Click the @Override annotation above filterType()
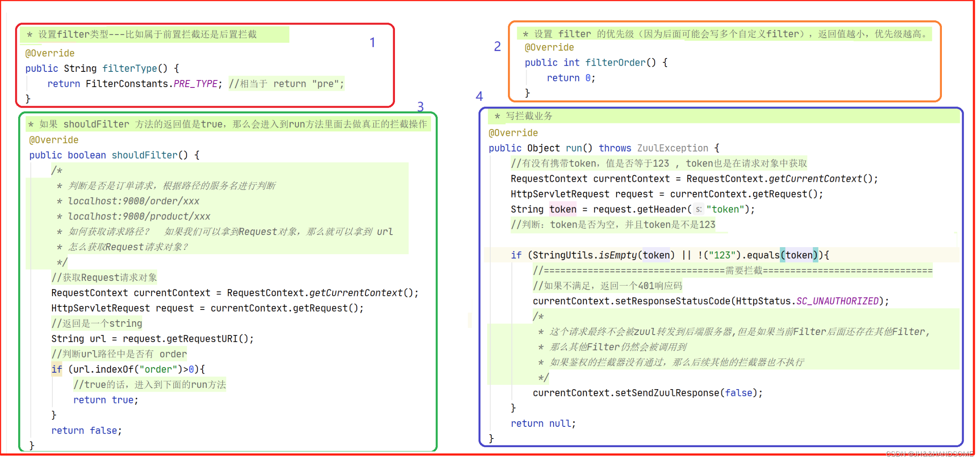Screen dimensions: 980x461 (x=50, y=53)
